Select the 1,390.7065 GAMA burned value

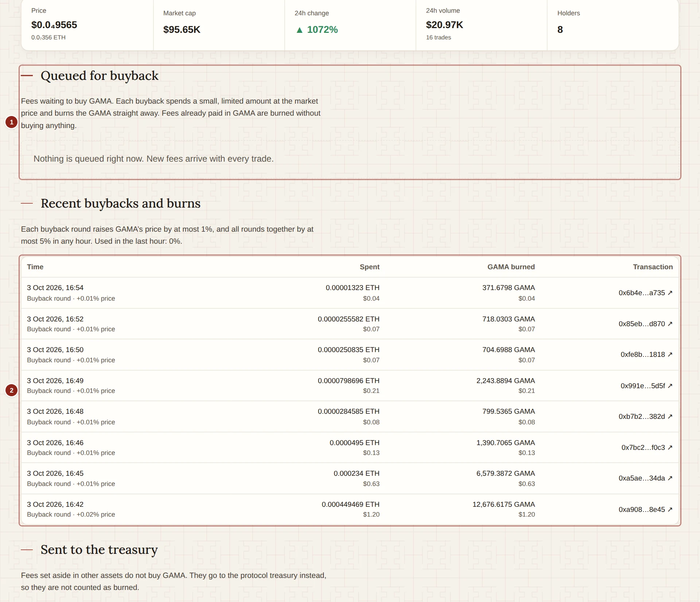[505, 443]
